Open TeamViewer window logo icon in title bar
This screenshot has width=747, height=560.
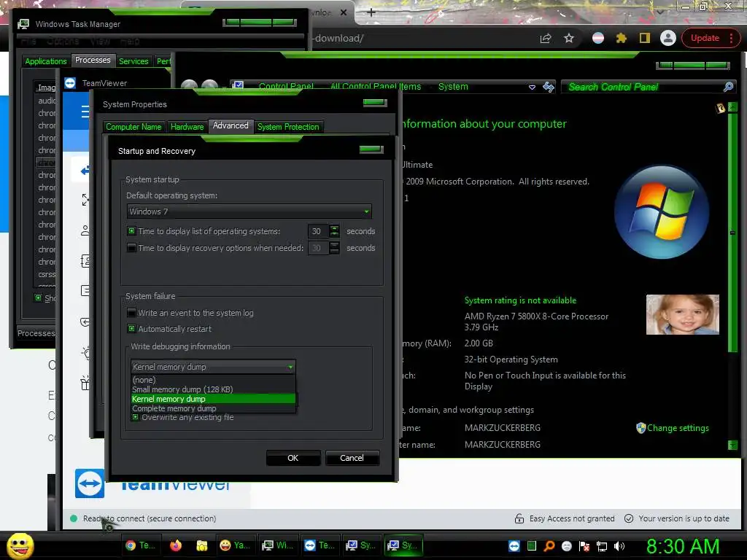(x=70, y=83)
